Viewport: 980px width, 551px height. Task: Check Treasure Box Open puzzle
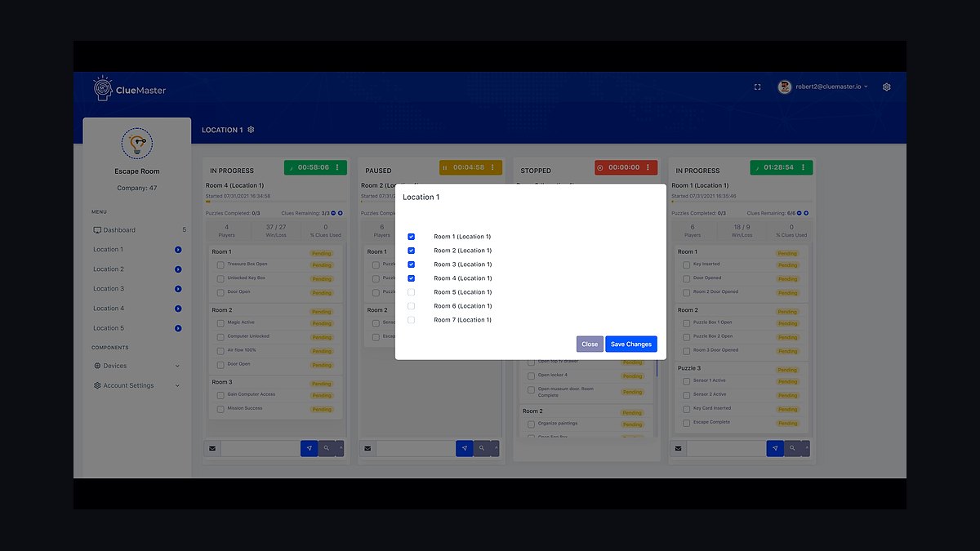[220, 264]
